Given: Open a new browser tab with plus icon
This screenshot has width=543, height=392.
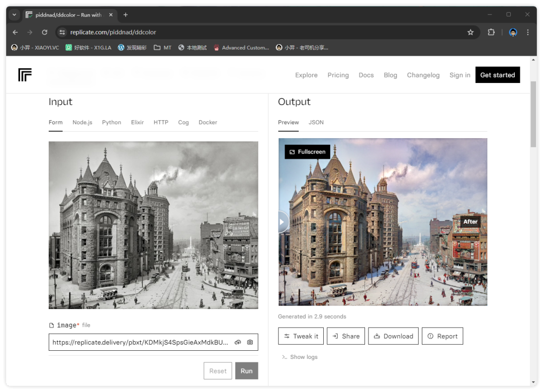Looking at the screenshot, I should point(126,15).
